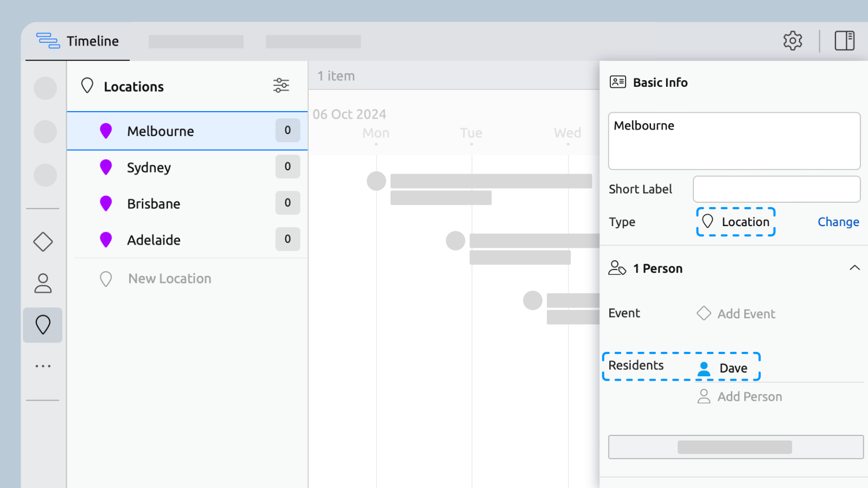Click the 1 Person section title
This screenshot has width=868, height=488.
658,268
